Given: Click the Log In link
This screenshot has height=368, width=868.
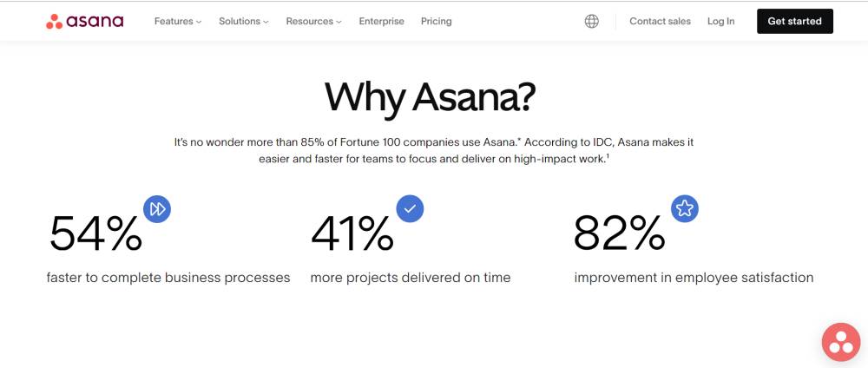Looking at the screenshot, I should pos(720,22).
